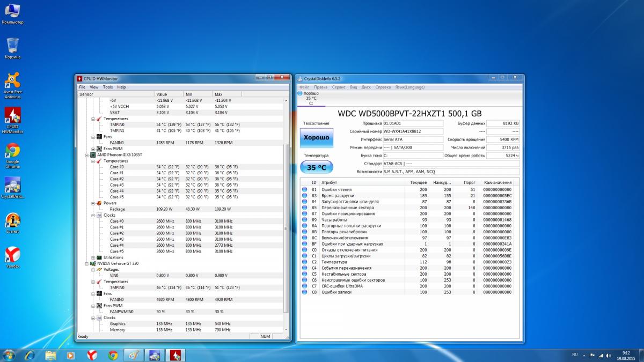Open CPUID HWMonitor desktop shortcut
The width and height of the screenshot is (644, 362).
click(12, 121)
